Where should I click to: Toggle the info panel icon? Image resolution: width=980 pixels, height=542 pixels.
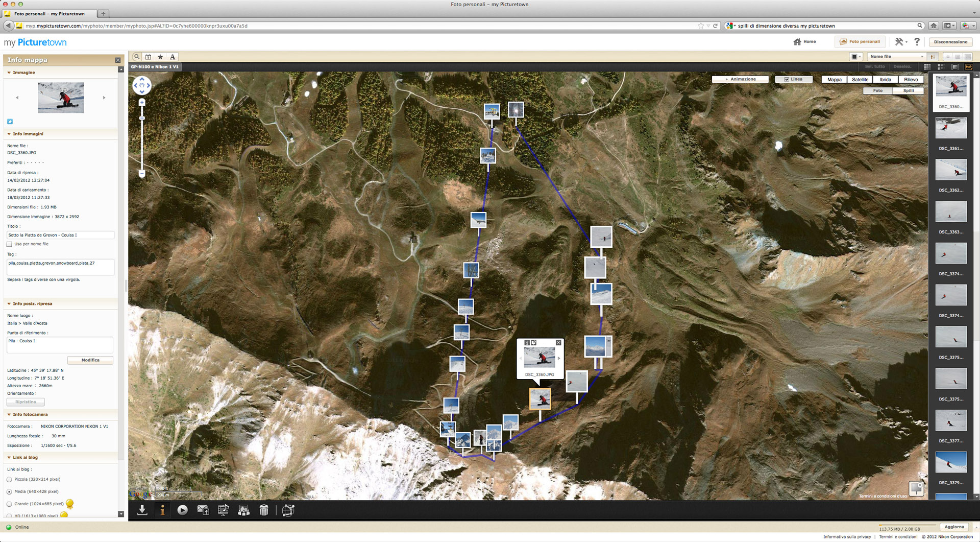[x=162, y=510]
